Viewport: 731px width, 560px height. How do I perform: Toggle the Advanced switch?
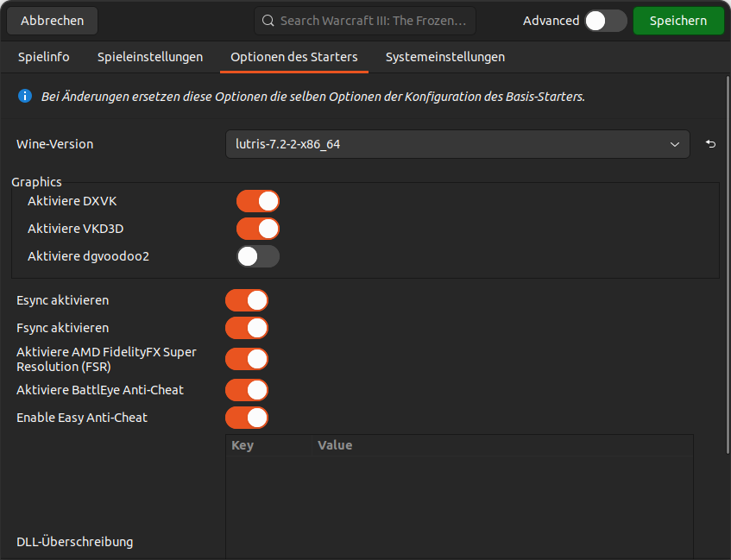click(605, 21)
